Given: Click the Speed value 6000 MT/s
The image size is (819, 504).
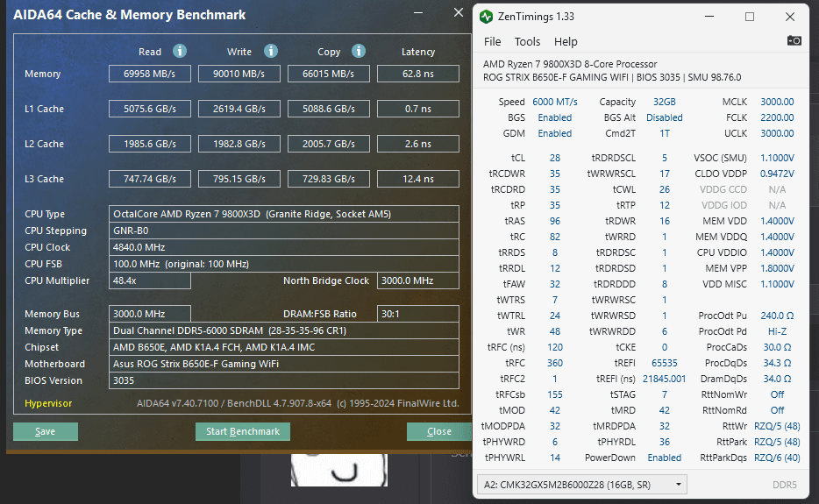Looking at the screenshot, I should coord(555,102).
